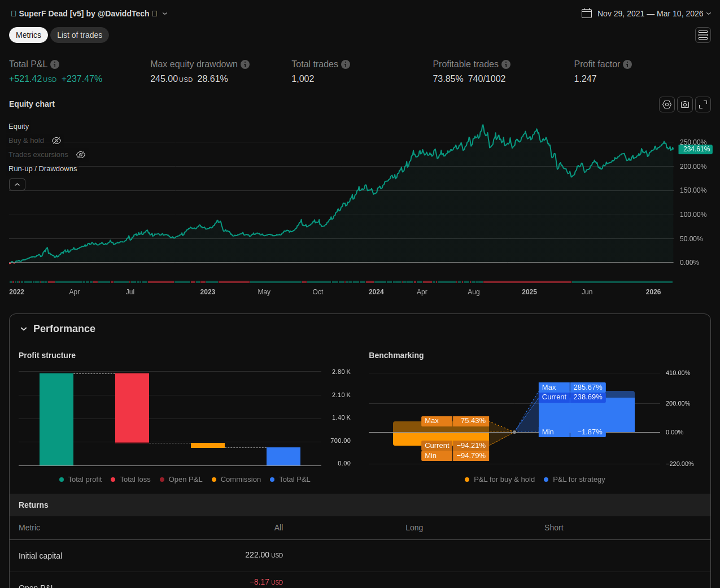Collapse the equity chart legend
Screen dimensions: 720x588
coord(17,185)
